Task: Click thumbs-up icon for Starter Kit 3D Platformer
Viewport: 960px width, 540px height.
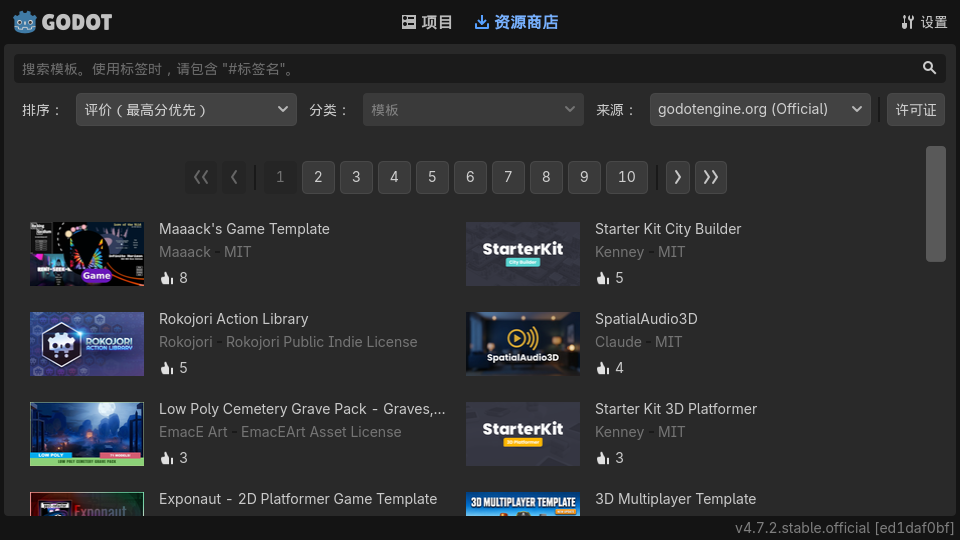Action: point(602,458)
